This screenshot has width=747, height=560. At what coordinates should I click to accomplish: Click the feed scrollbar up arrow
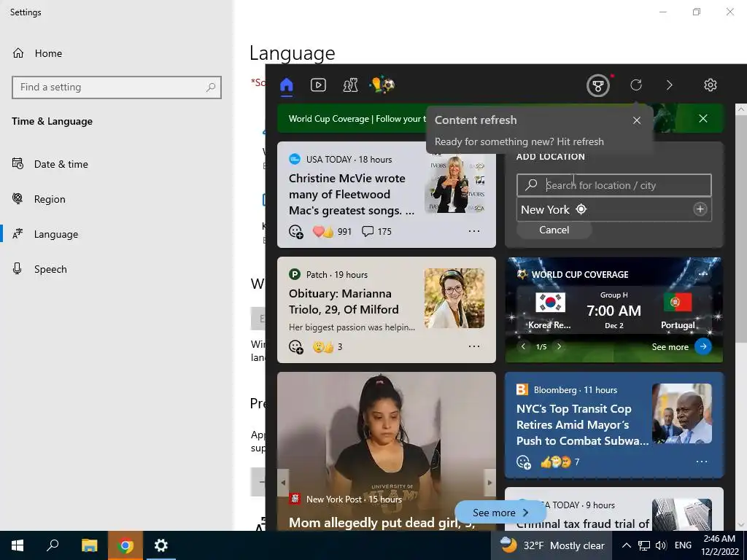point(741,109)
